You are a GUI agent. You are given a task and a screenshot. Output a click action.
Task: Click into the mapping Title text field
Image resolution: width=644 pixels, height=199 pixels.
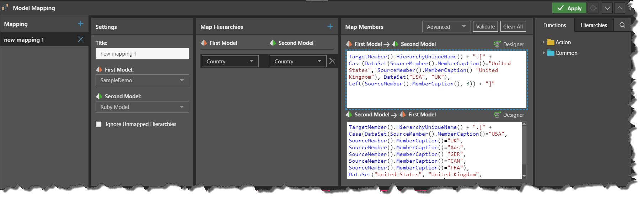pyautogui.click(x=142, y=54)
